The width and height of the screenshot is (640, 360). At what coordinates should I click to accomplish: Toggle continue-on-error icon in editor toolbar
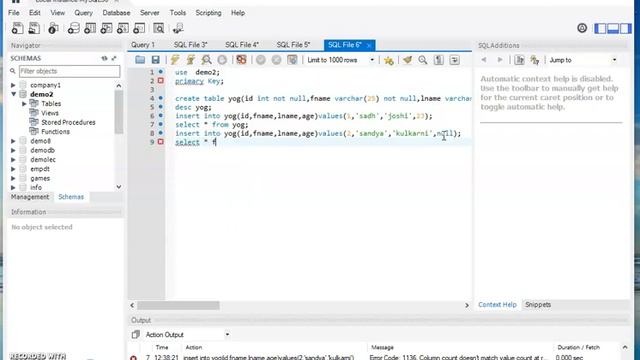click(x=241, y=60)
